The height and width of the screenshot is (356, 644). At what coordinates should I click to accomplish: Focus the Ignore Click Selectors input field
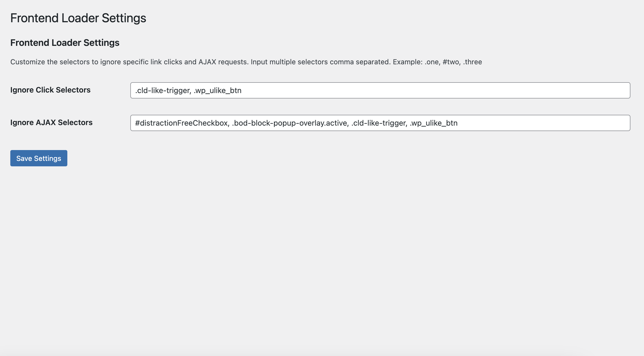(x=380, y=90)
